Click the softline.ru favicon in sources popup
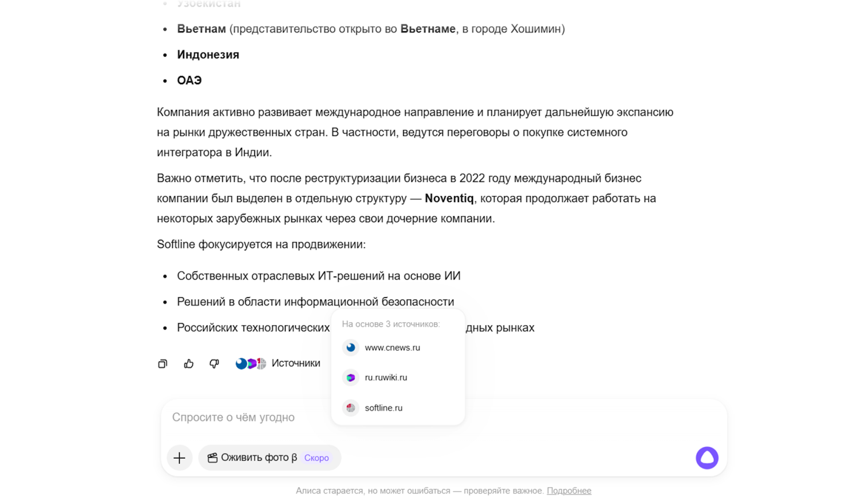Viewport: 851px width, 504px height. click(x=351, y=408)
